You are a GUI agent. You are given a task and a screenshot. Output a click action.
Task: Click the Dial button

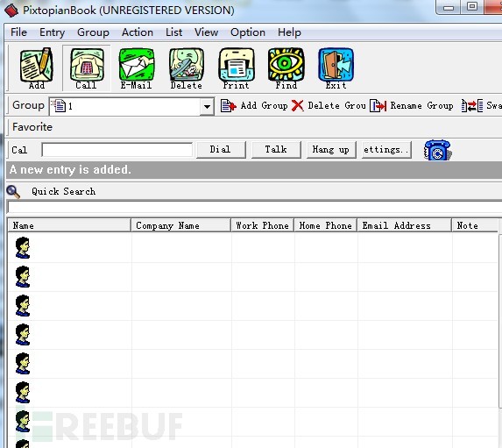(221, 150)
